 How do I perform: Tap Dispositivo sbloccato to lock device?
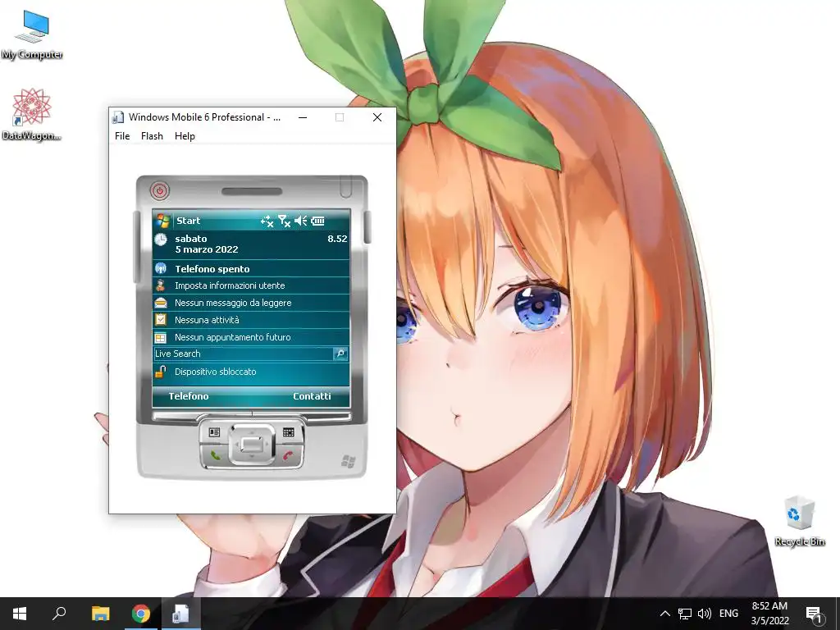click(251, 372)
